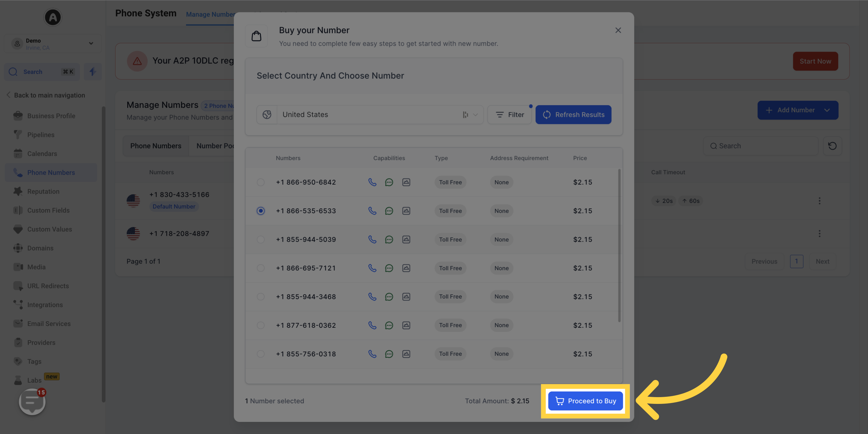Open Custom Fields in sidebar
868x434 pixels.
(x=51, y=210)
